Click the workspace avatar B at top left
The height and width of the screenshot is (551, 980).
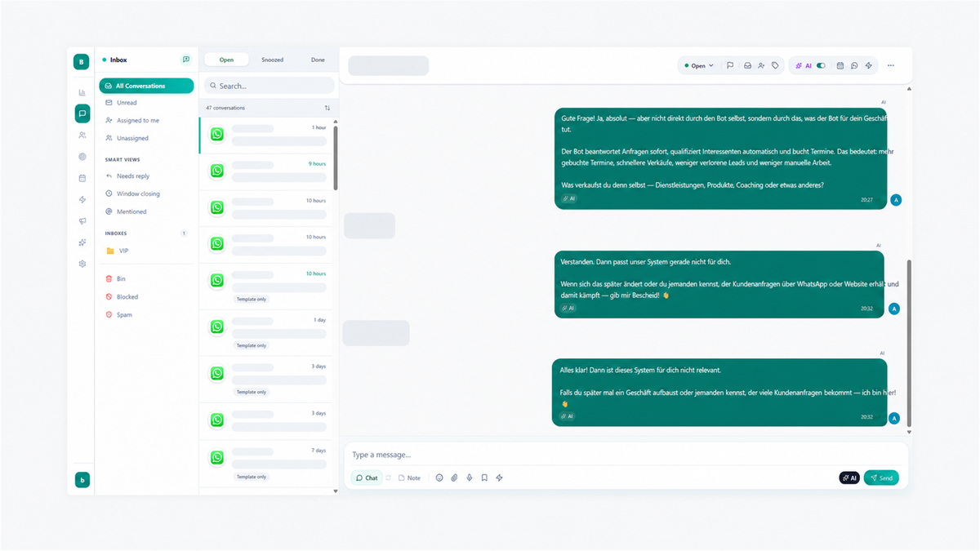click(82, 62)
